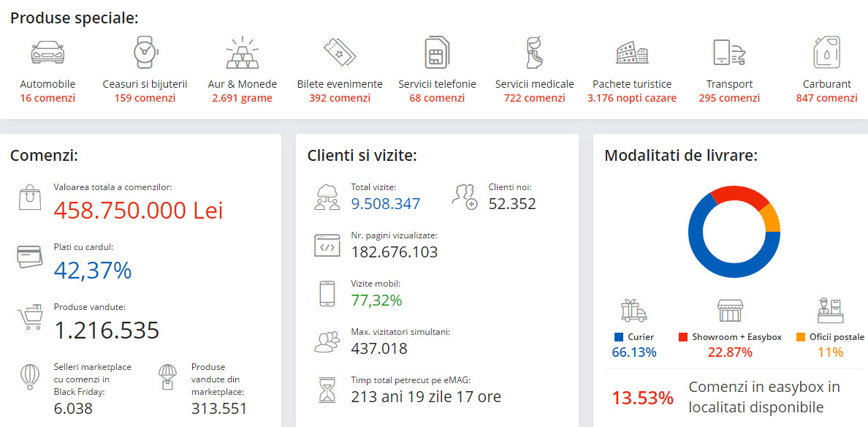Click the blue Curier legend color square
The image size is (868, 427).
pyautogui.click(x=619, y=337)
